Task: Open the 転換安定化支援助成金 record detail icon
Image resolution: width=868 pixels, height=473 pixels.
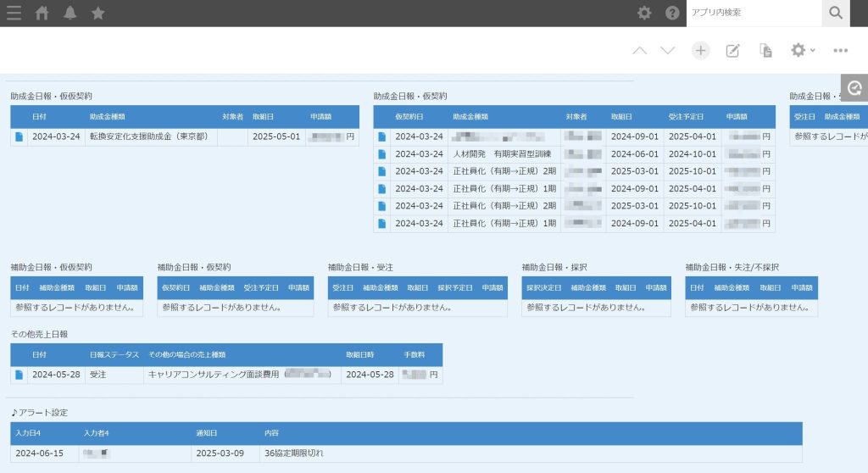Action: click(19, 137)
